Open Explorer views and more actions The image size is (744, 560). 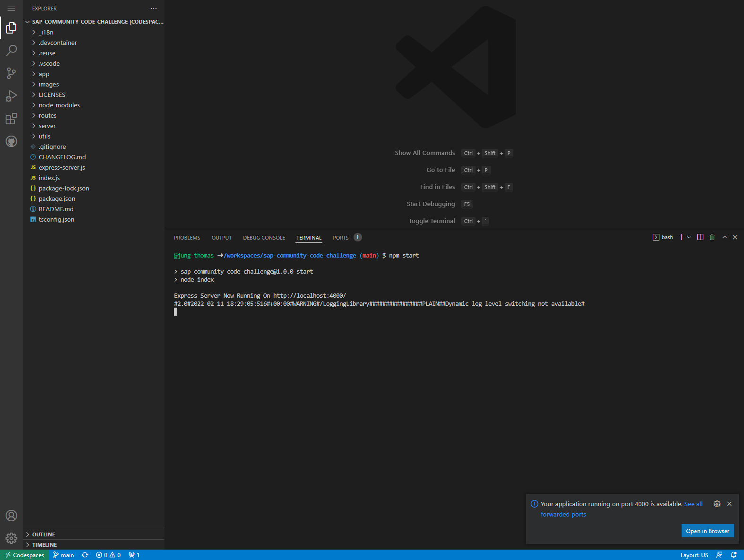[154, 9]
